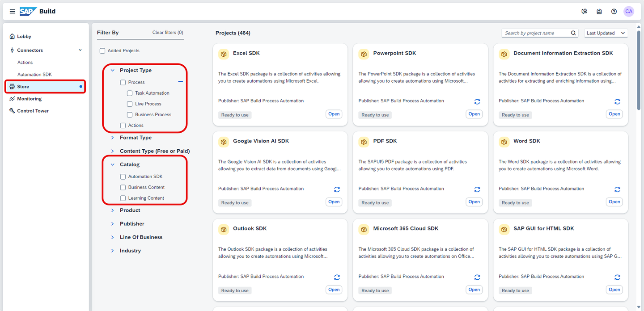This screenshot has height=311, width=644.
Task: Collapse the Project Type filter group
Action: [113, 71]
